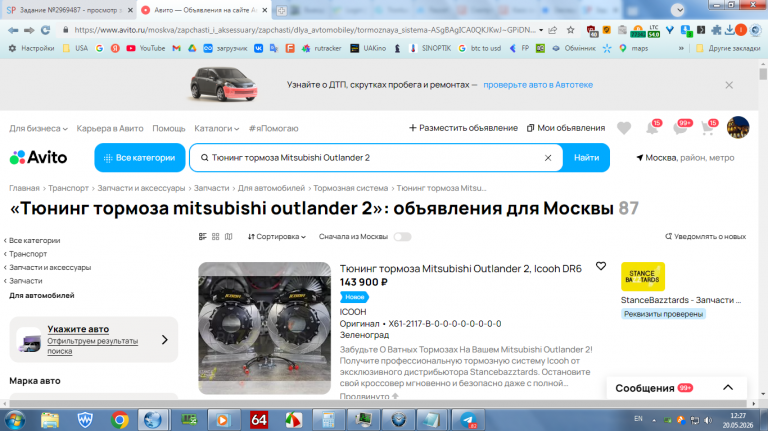Go to 'Главная' breadcrumb
The image size is (768, 431).
click(x=24, y=188)
